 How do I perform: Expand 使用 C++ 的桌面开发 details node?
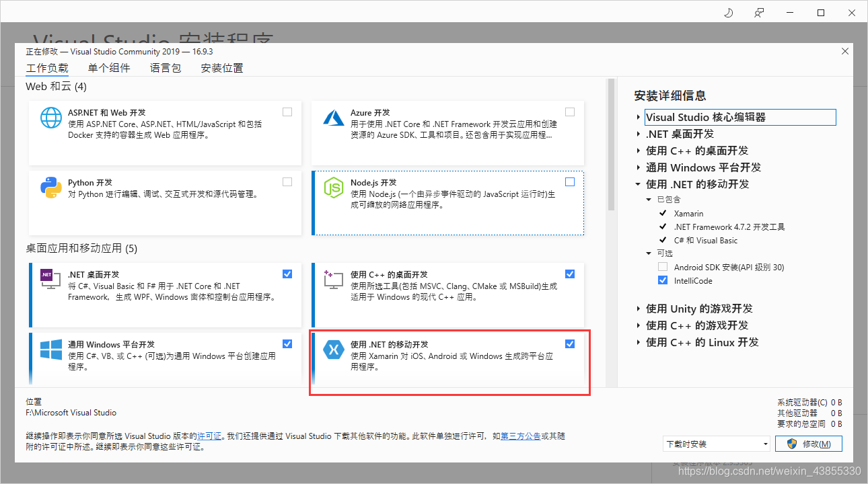[x=638, y=151]
